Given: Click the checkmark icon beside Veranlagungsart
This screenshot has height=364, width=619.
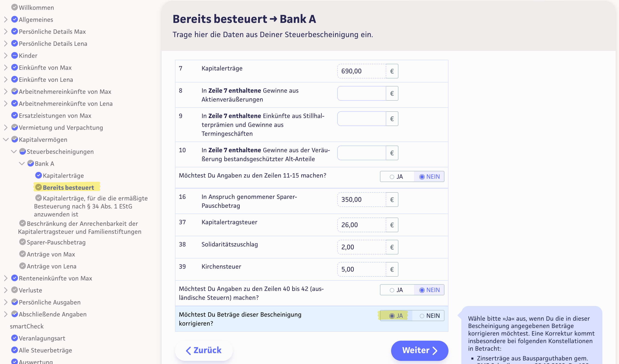Looking at the screenshot, I should coord(14,338).
